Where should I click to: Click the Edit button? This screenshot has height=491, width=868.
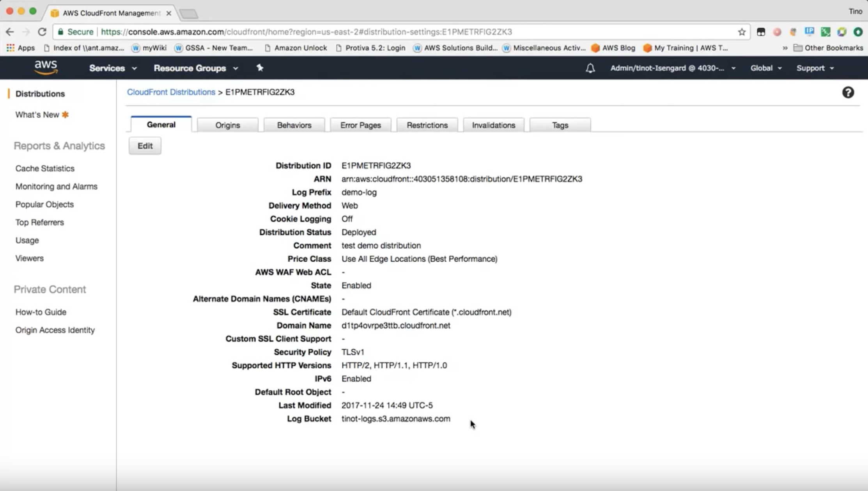[145, 146]
